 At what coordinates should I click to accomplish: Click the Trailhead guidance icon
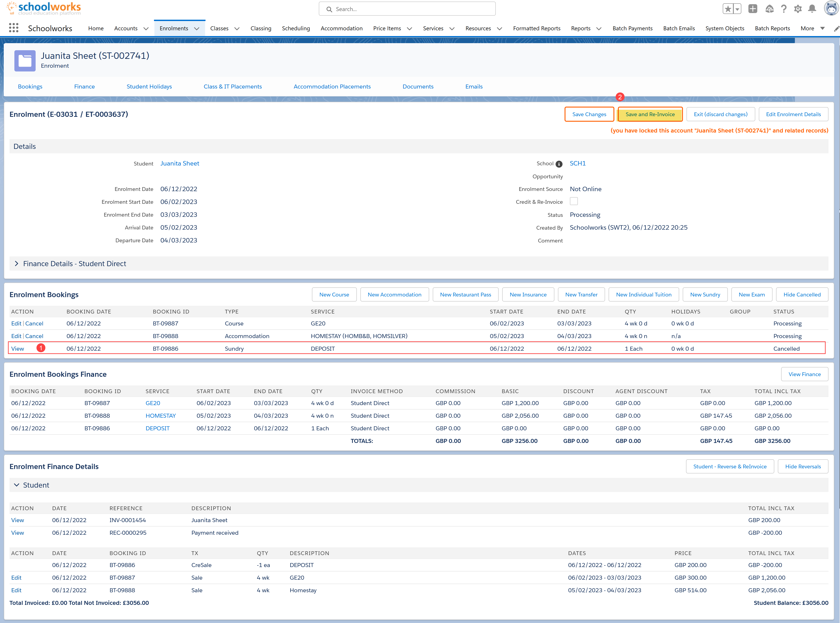click(x=769, y=9)
